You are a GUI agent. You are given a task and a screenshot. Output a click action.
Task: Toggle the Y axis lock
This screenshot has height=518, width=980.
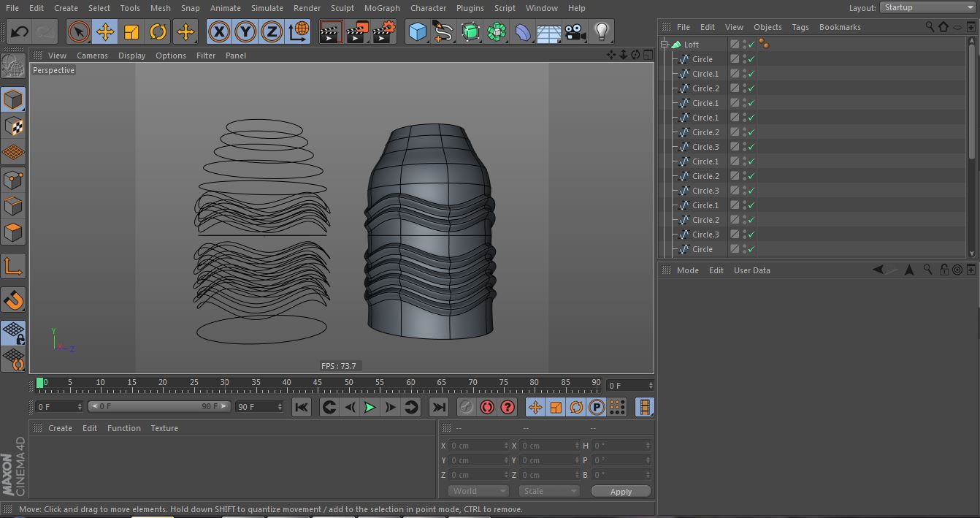pyautogui.click(x=245, y=31)
